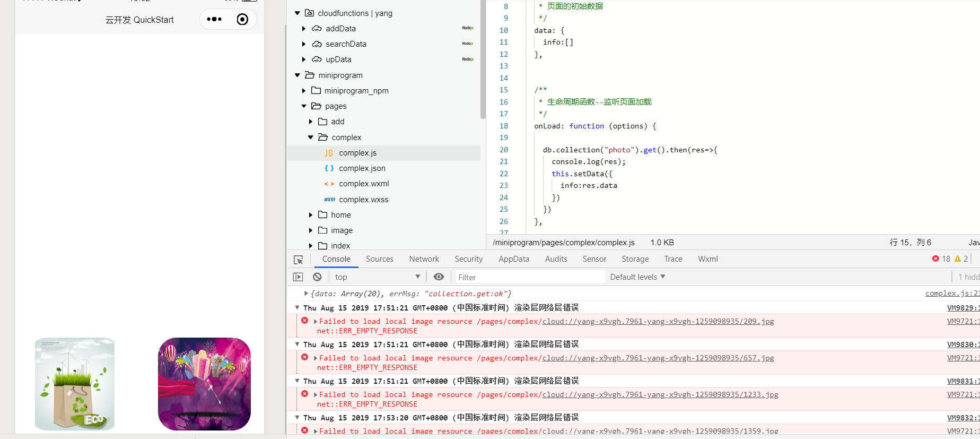
Task: Select the addData cloud function icon
Action: pyautogui.click(x=317, y=29)
